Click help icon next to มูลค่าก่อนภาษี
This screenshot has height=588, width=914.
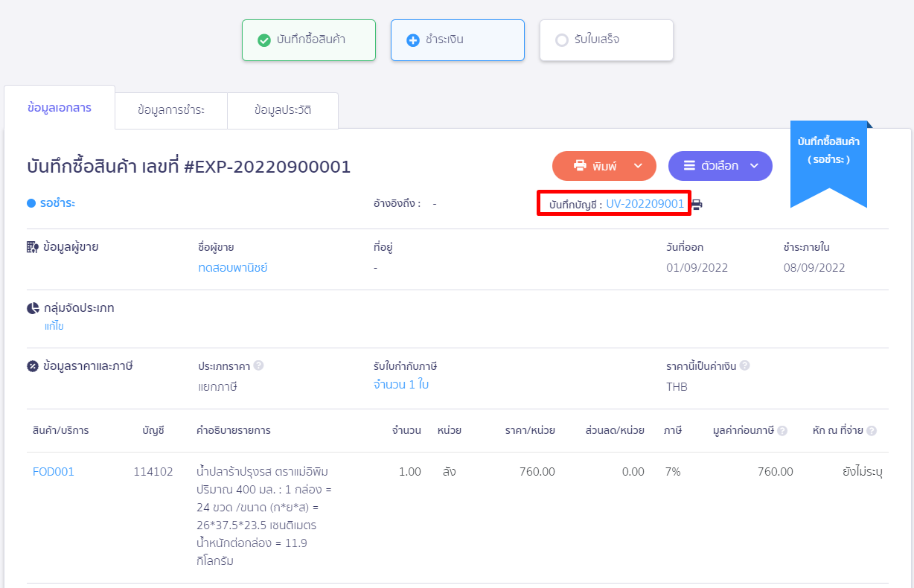coord(782,430)
